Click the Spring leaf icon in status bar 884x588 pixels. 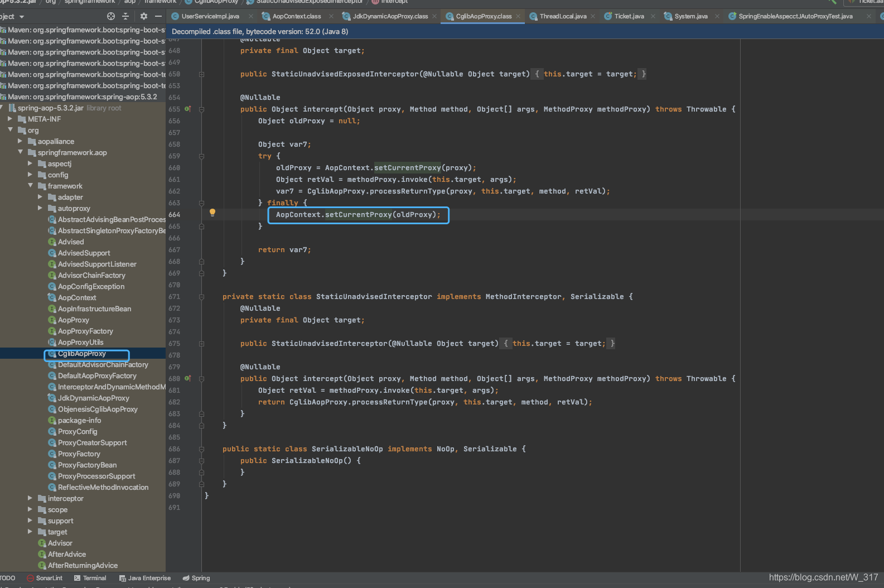186,578
